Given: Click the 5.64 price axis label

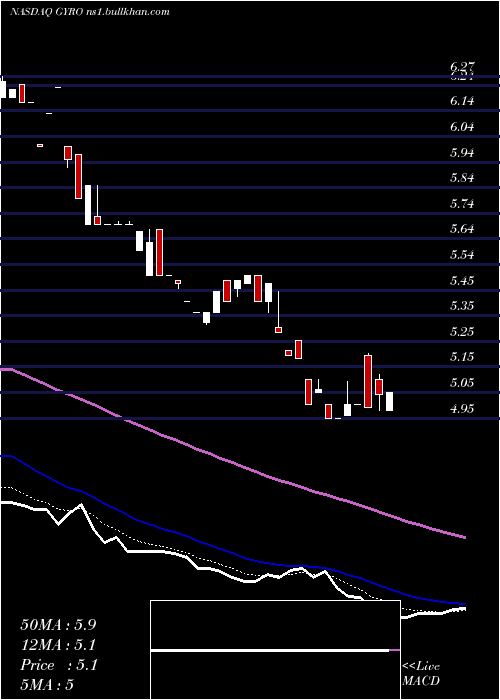Looking at the screenshot, I should click(x=462, y=229).
